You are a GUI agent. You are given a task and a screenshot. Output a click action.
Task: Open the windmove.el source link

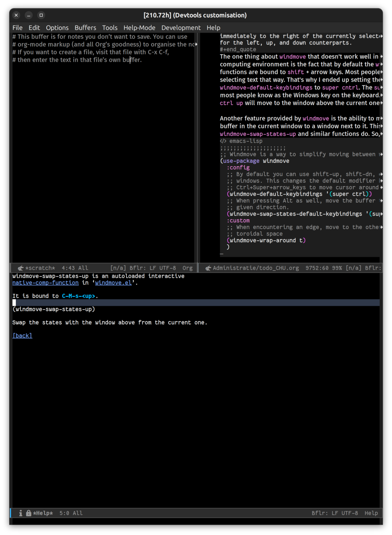pos(113,283)
